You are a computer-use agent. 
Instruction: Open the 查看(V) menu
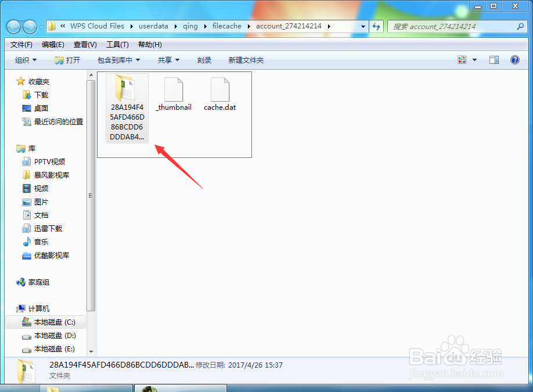[85, 45]
